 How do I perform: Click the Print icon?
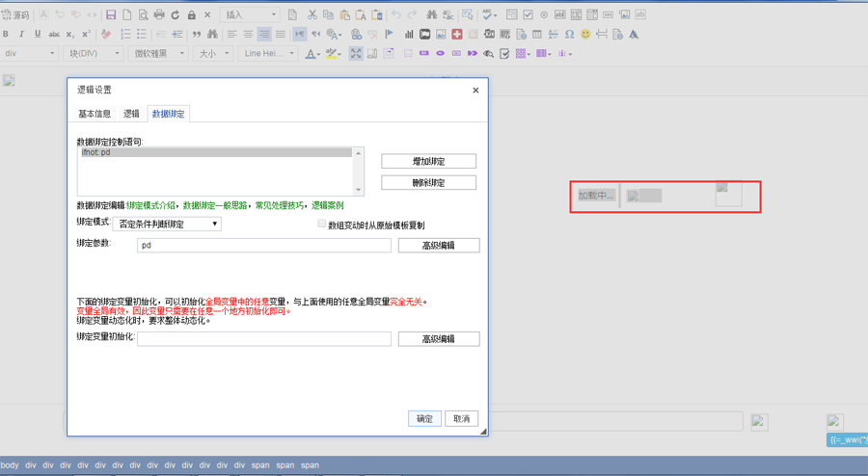point(159,15)
